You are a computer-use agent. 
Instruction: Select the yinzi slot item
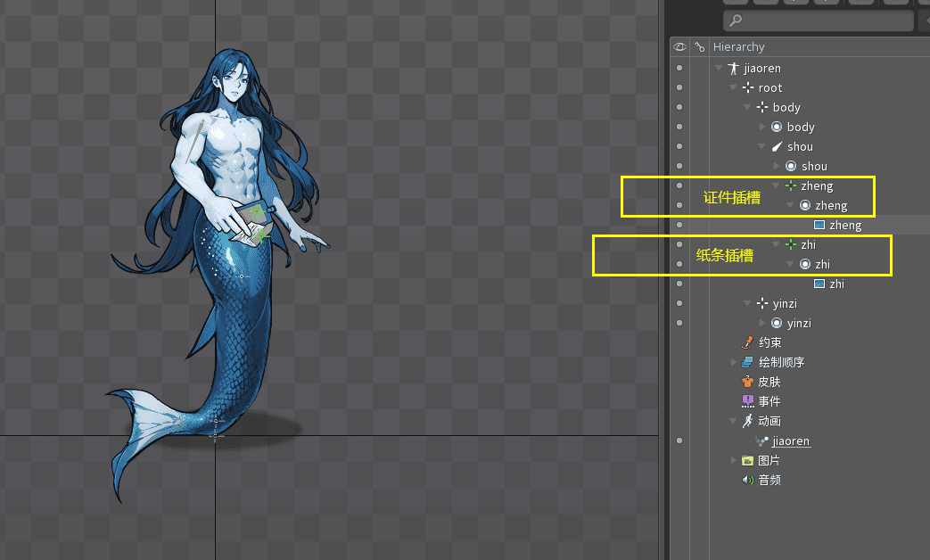[799, 323]
